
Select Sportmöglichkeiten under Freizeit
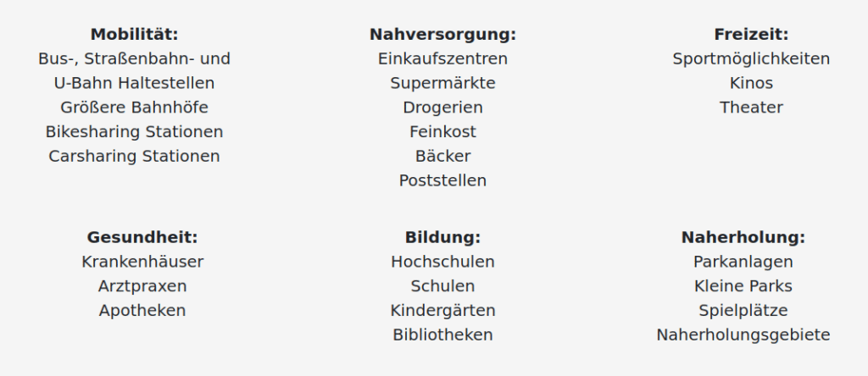pyautogui.click(x=751, y=59)
